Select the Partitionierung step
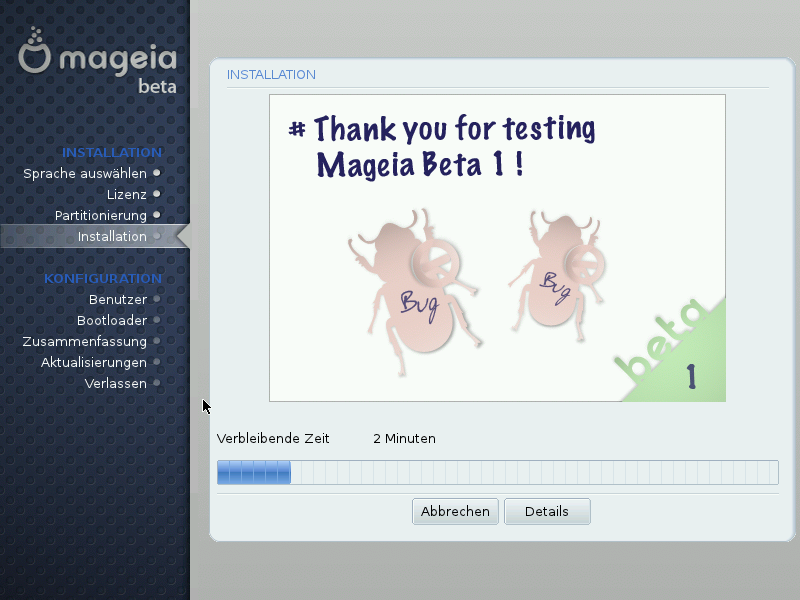The width and height of the screenshot is (800, 600). point(101,215)
